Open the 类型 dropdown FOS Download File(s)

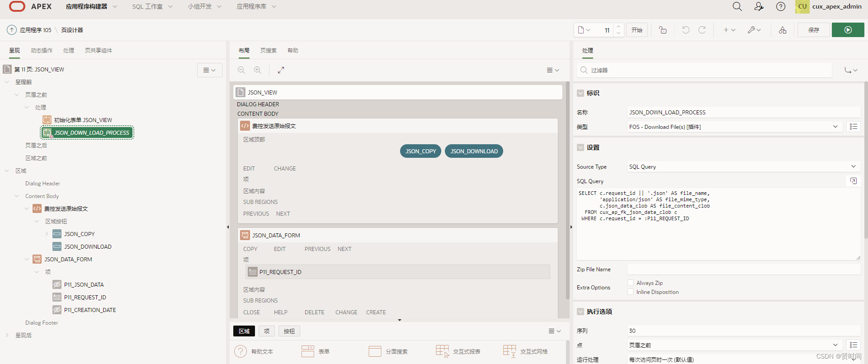(x=735, y=127)
